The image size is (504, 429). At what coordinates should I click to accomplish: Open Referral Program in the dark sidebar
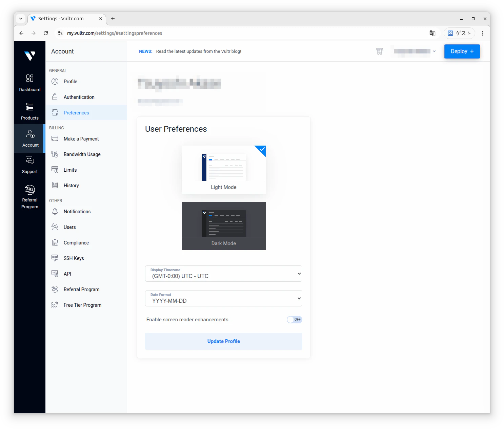(30, 197)
